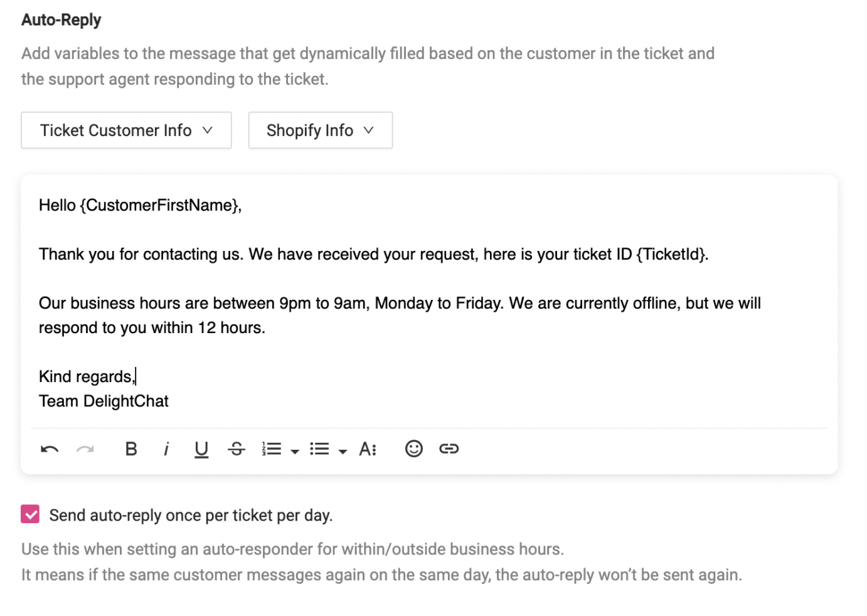The width and height of the screenshot is (867, 616).
Task: Underline the selected text
Action: (x=201, y=449)
